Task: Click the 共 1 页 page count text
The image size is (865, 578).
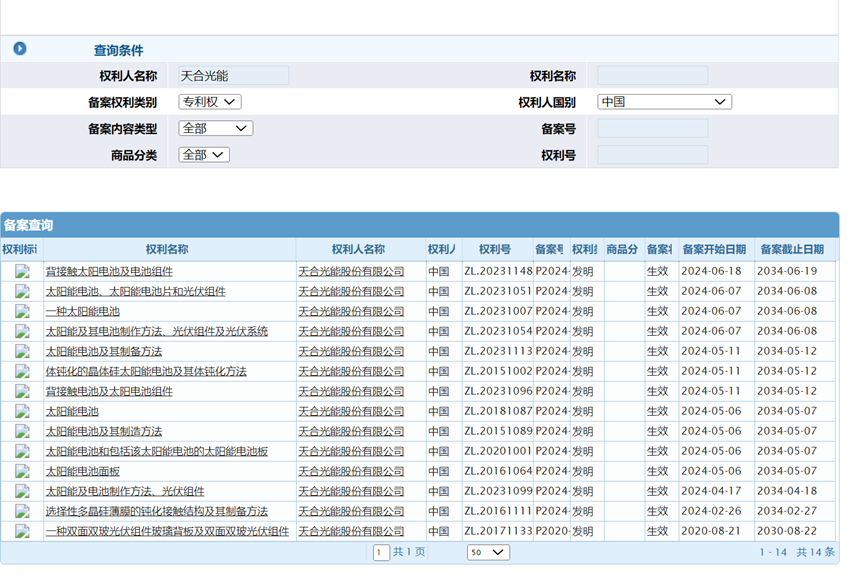Action: click(x=409, y=552)
